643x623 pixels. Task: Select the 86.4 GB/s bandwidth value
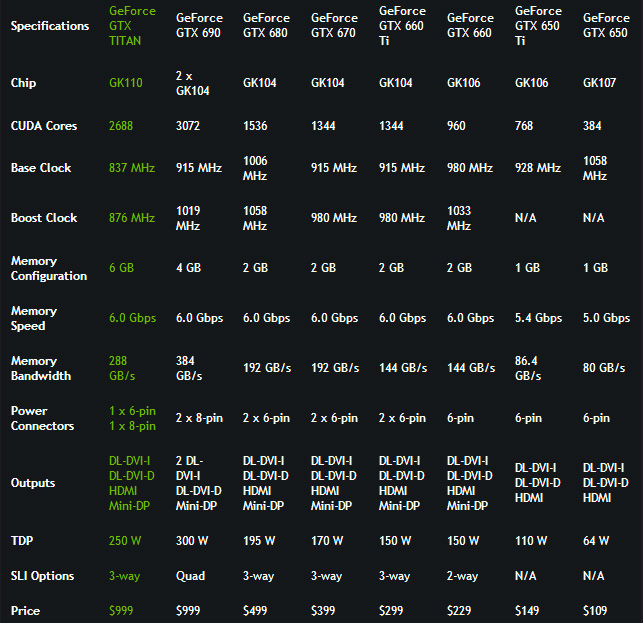pyautogui.click(x=528, y=369)
